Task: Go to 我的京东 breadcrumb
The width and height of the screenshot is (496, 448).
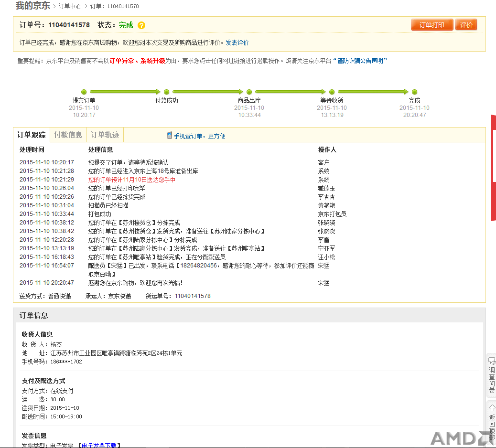Action: point(33,5)
